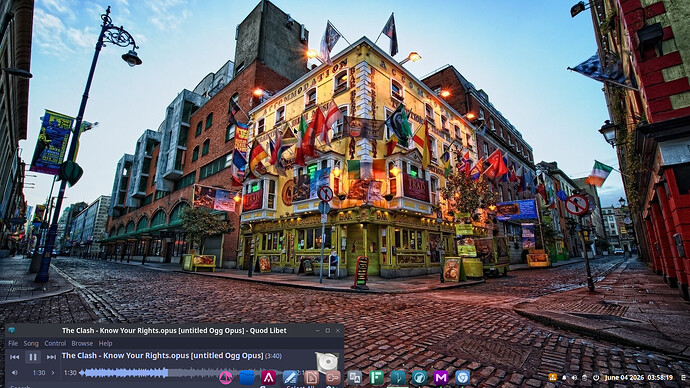Open the Control menu
This screenshot has height=388, width=690.
(55, 343)
